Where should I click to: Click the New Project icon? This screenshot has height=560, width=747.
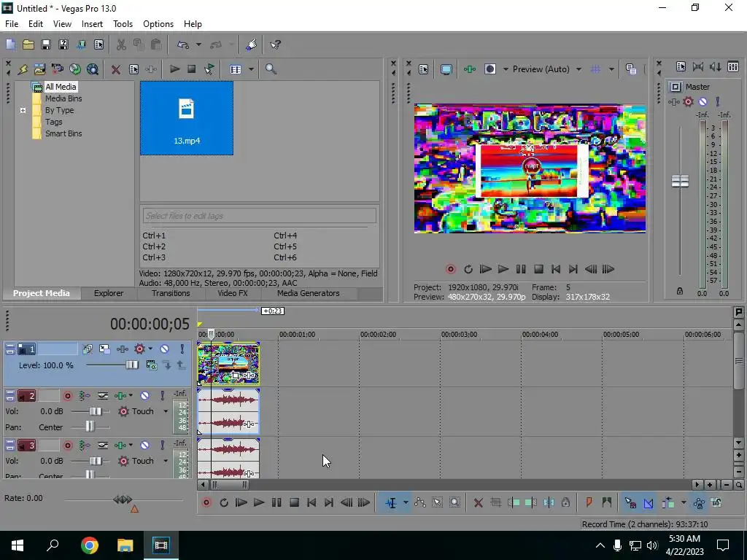[10, 44]
